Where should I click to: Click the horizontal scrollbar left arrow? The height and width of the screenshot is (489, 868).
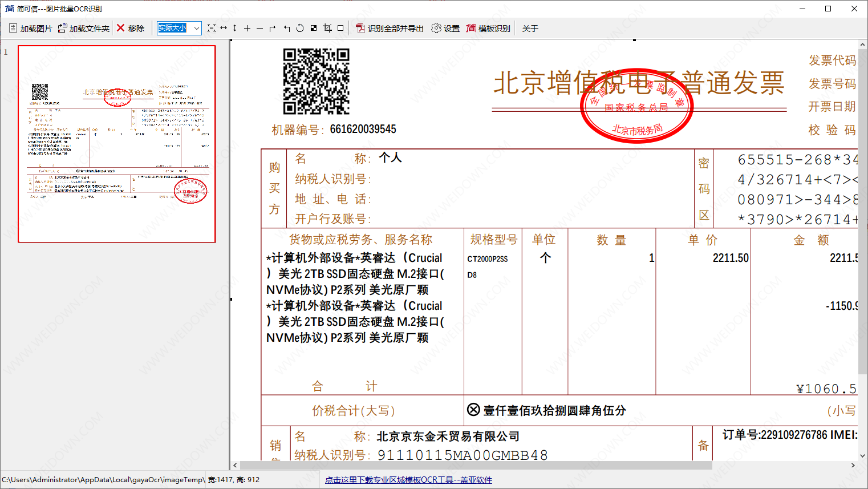tap(236, 466)
